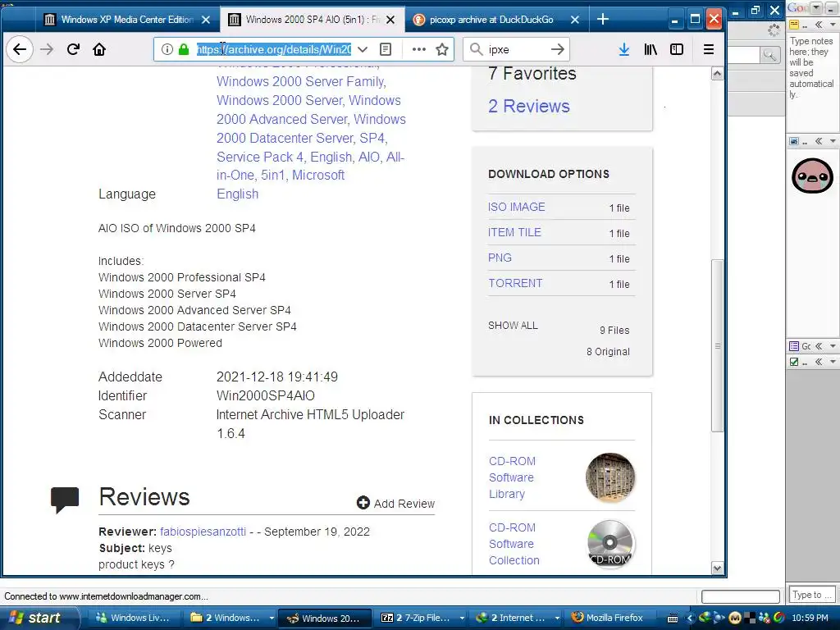Click the picture gadget icon in sidebar
Viewport: 840px width, 630px height.
[x=794, y=141]
